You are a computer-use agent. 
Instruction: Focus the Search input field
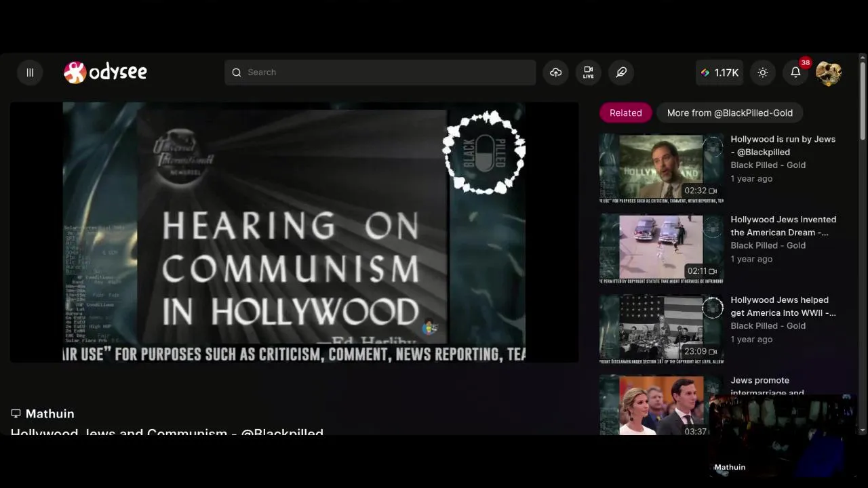click(380, 73)
